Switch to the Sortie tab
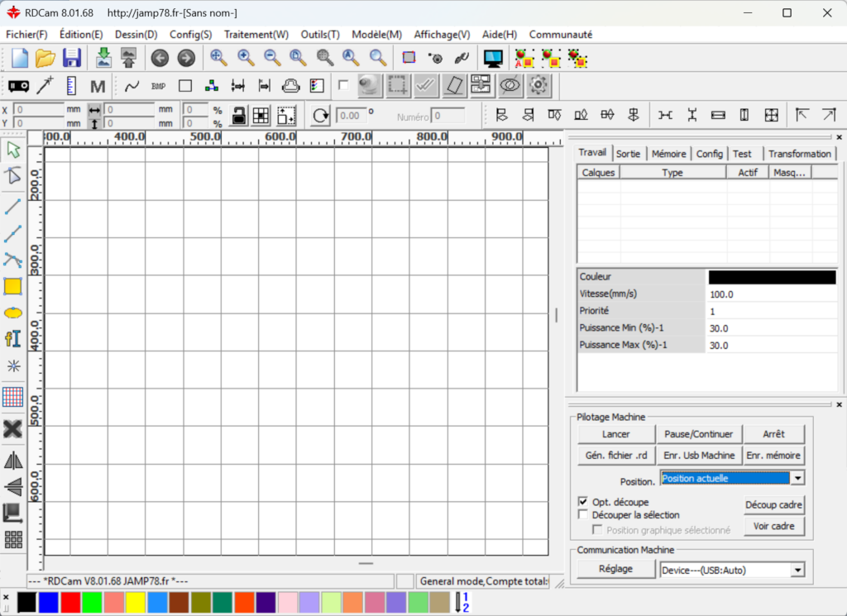Viewport: 847px width, 616px height. [x=628, y=154]
